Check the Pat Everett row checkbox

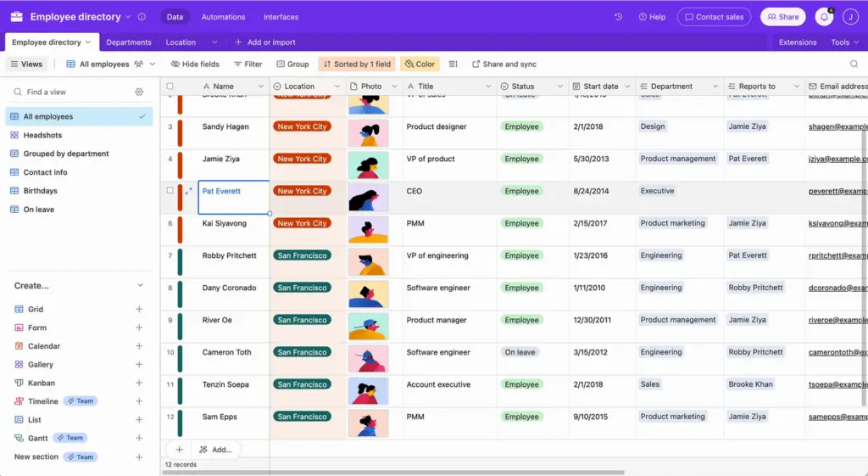coord(170,190)
